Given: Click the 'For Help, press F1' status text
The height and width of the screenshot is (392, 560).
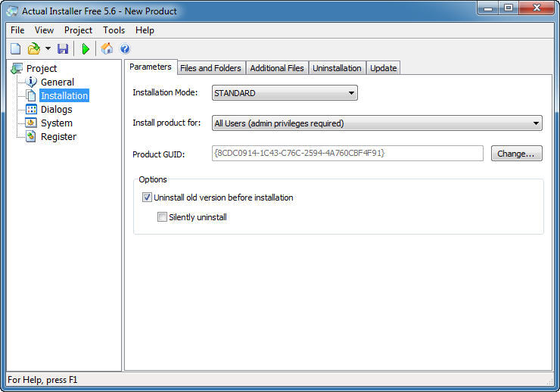Looking at the screenshot, I should click(x=42, y=380).
